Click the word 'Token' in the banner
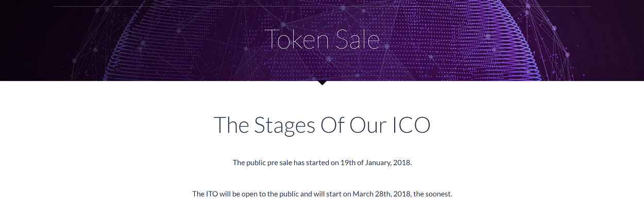Screen dimensions: 644x206 pos(297,40)
